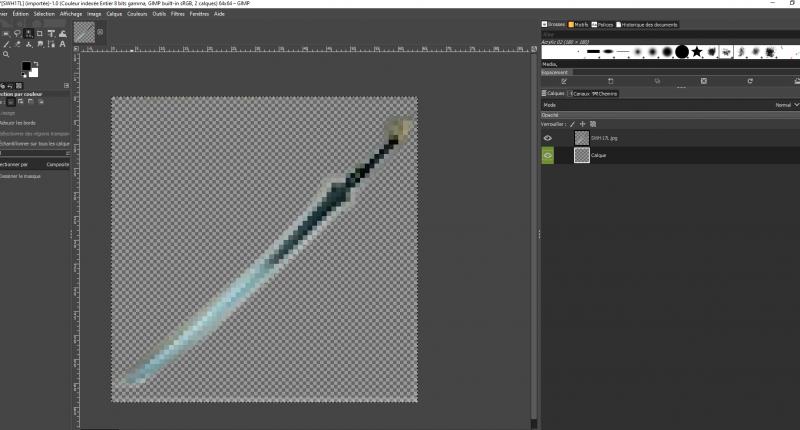Swap foreground and background colors arrow
Viewport: 800px width, 430px height.
tap(36, 64)
